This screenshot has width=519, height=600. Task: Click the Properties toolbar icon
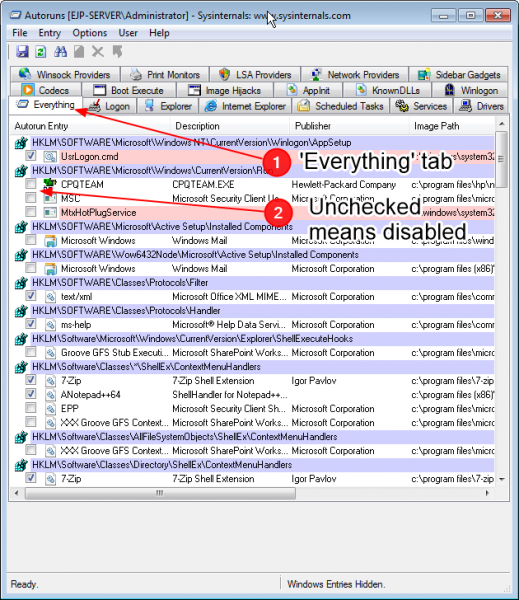[79, 51]
